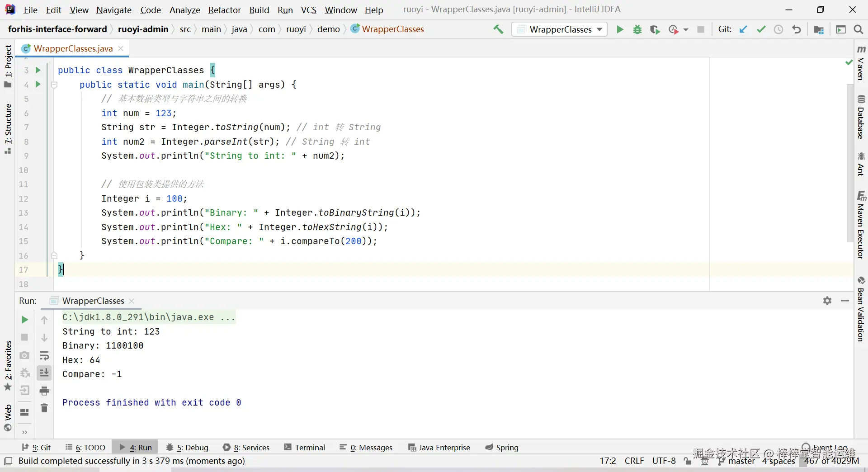
Task: Open the VCS menu
Action: coord(309,10)
